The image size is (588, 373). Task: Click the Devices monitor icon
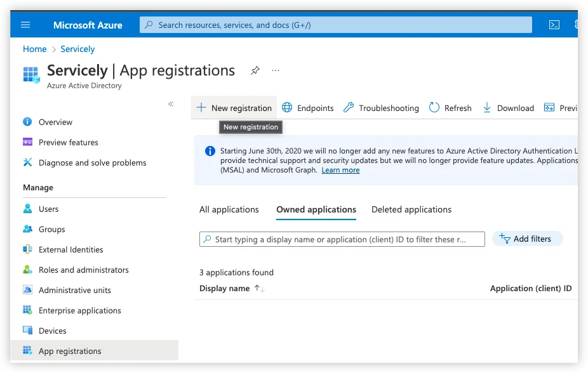pyautogui.click(x=27, y=330)
